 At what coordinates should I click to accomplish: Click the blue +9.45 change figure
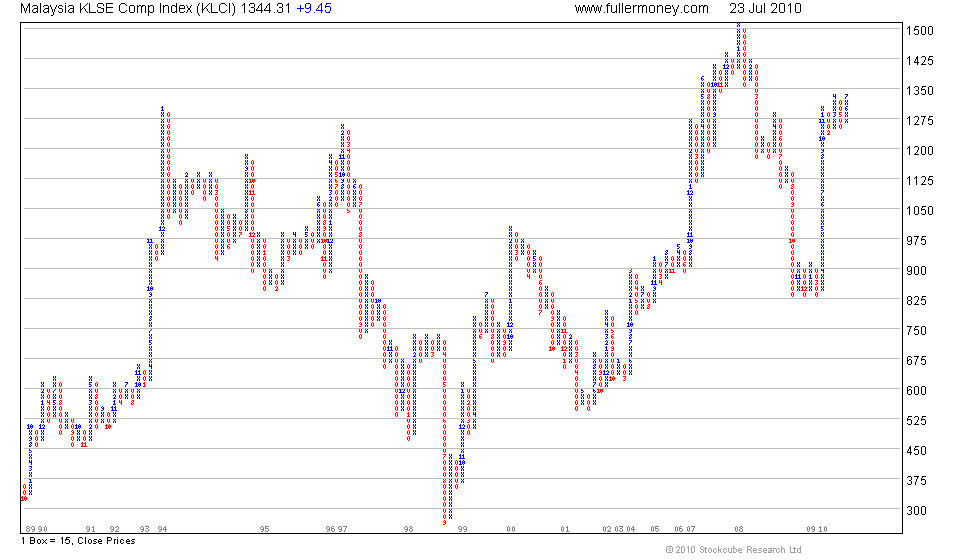[314, 9]
